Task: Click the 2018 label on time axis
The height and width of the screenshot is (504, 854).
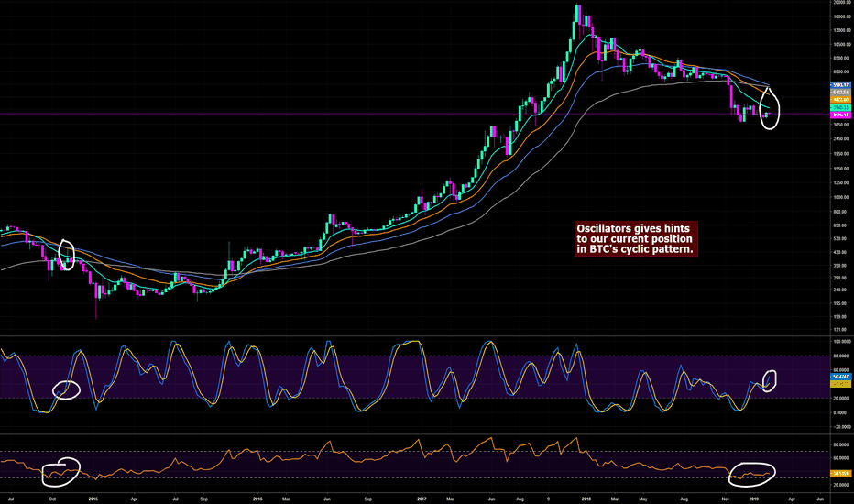Action: click(x=586, y=499)
